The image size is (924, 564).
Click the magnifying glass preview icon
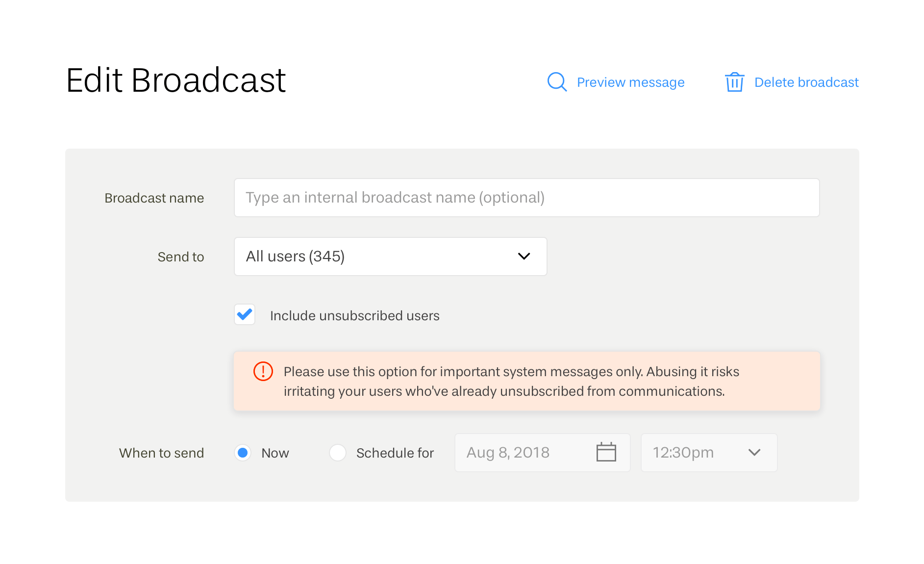[557, 82]
